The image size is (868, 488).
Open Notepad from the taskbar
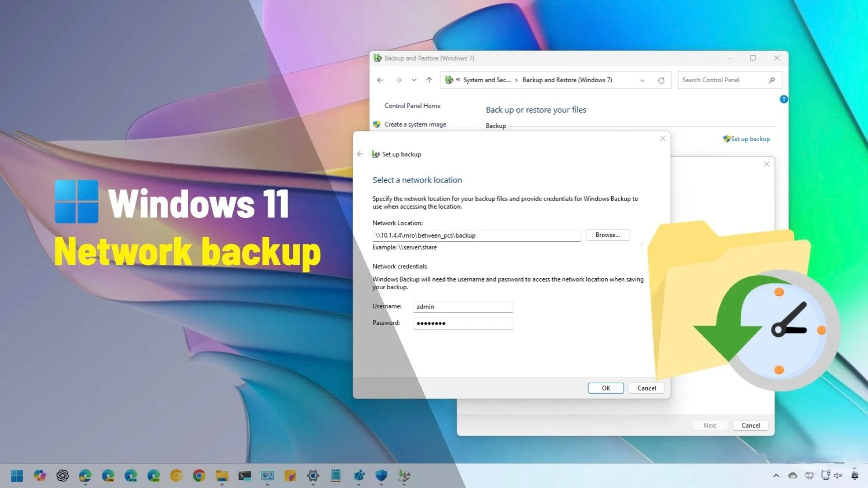point(336,476)
